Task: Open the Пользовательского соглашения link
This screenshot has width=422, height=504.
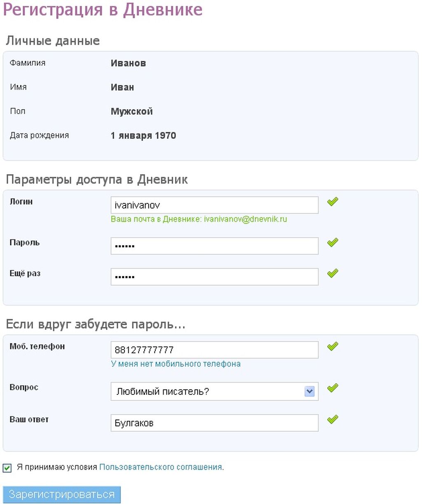Action: coord(161,467)
